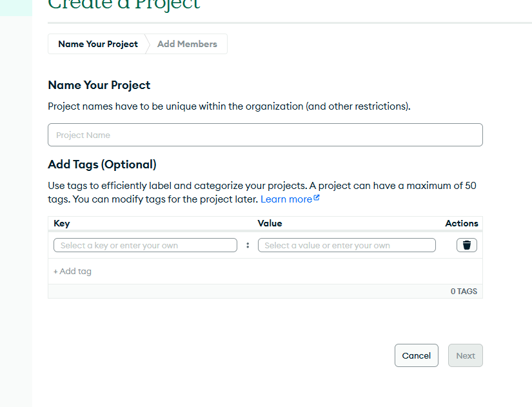
Task: Click the Create a Project page title
Action: (124, 5)
